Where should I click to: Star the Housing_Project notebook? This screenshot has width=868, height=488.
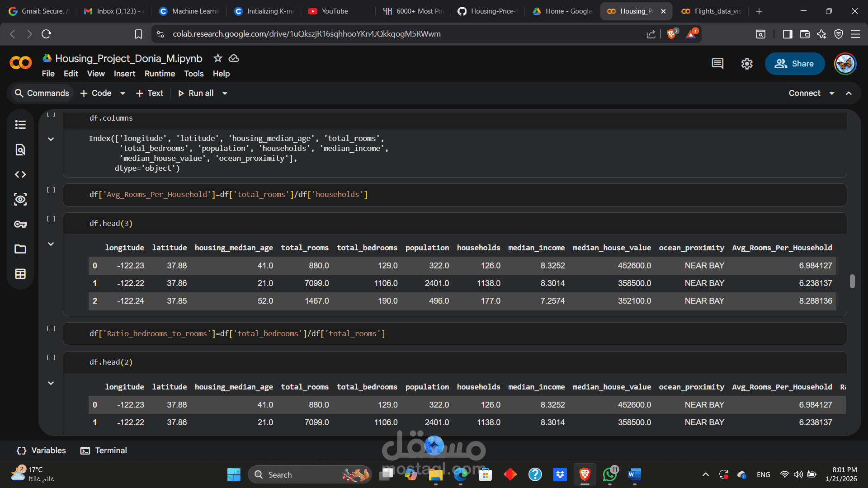(x=218, y=58)
